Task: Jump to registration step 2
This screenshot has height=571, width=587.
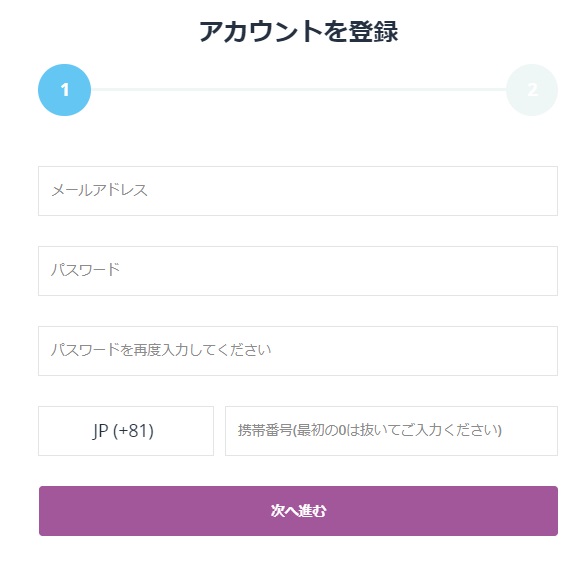Action: [x=532, y=90]
